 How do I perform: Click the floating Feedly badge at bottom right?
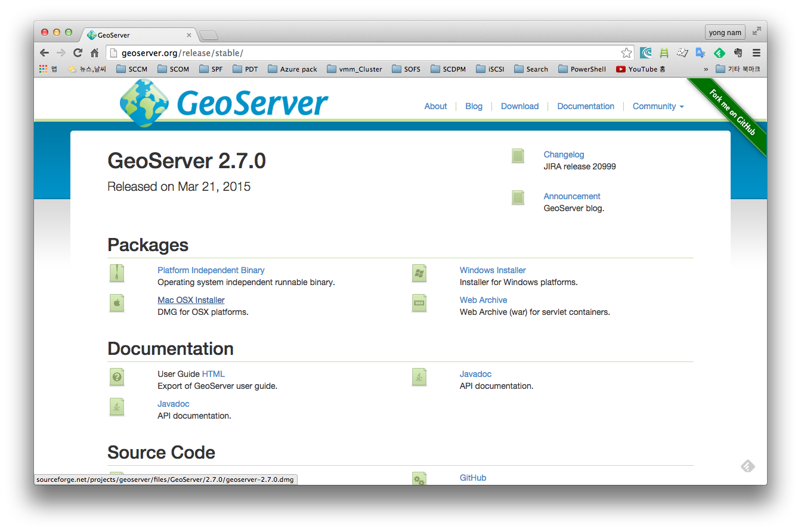pos(748,466)
